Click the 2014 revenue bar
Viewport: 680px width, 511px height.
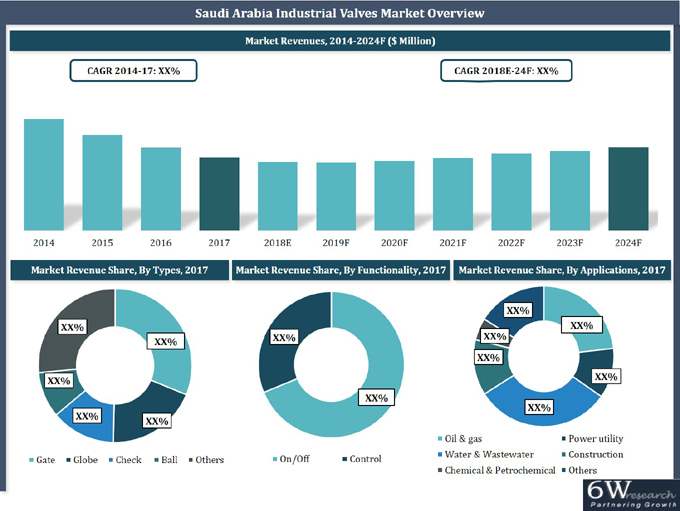[x=44, y=174]
